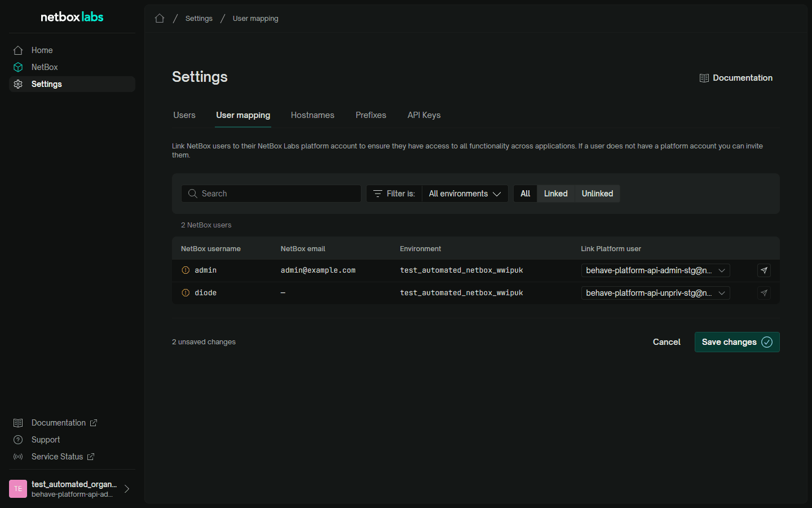812x508 pixels.
Task: Click the warning icon next to diode
Action: (186, 293)
